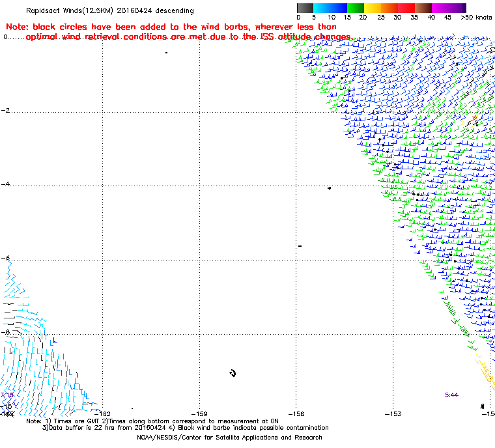Click the '-162' longitude axis label
The width and height of the screenshot is (495, 448).
[103, 413]
